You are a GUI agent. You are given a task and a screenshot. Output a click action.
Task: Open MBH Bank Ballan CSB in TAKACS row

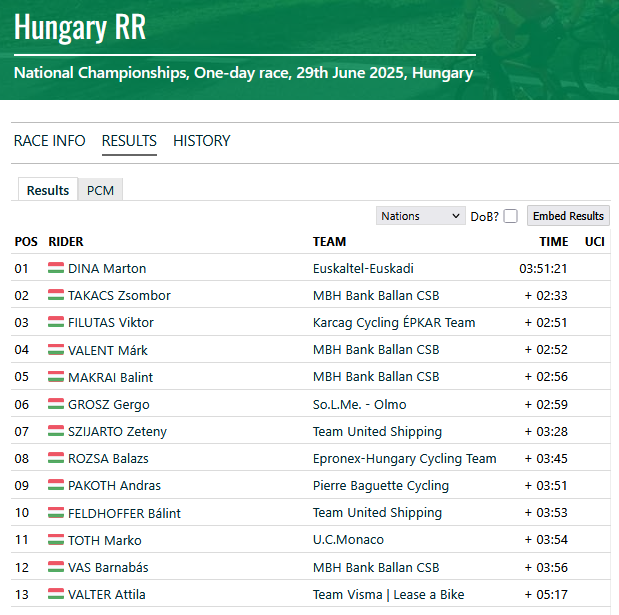(x=376, y=295)
